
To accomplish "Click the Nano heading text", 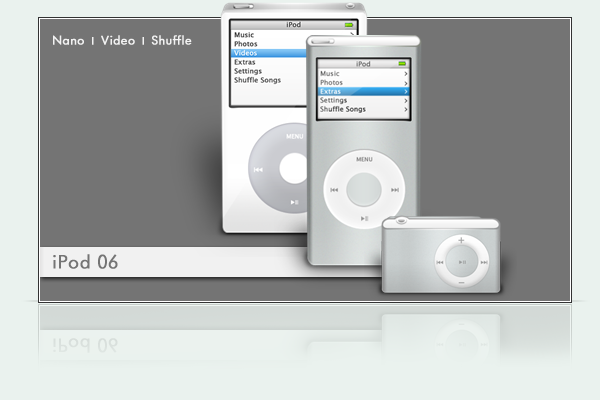I will click(x=68, y=41).
